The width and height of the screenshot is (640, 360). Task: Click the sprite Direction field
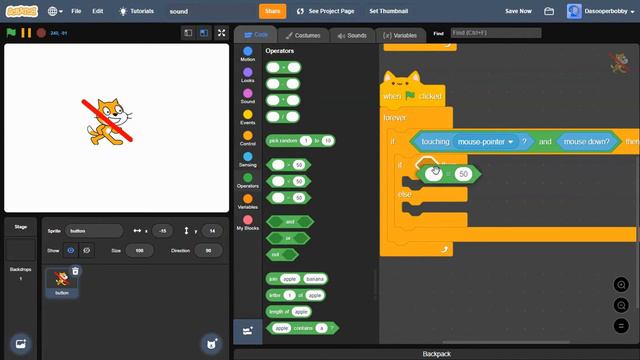(209, 251)
